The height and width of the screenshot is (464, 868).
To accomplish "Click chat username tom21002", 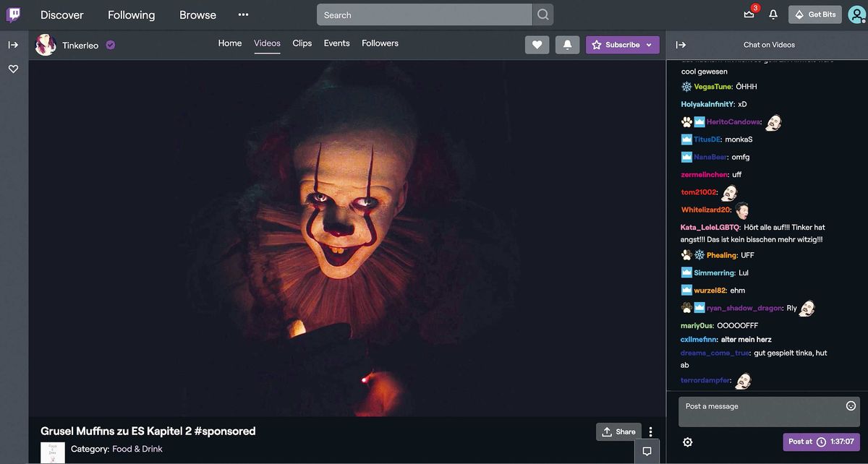I will point(699,192).
